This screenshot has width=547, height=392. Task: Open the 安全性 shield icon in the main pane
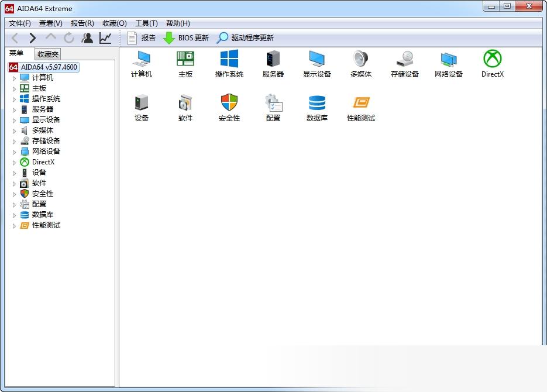229,103
